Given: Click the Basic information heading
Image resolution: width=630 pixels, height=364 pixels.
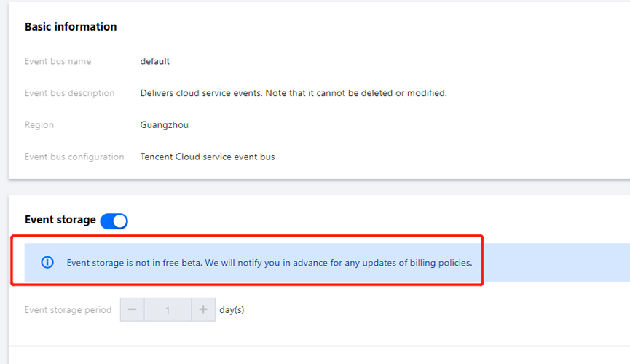Looking at the screenshot, I should coord(71,26).
